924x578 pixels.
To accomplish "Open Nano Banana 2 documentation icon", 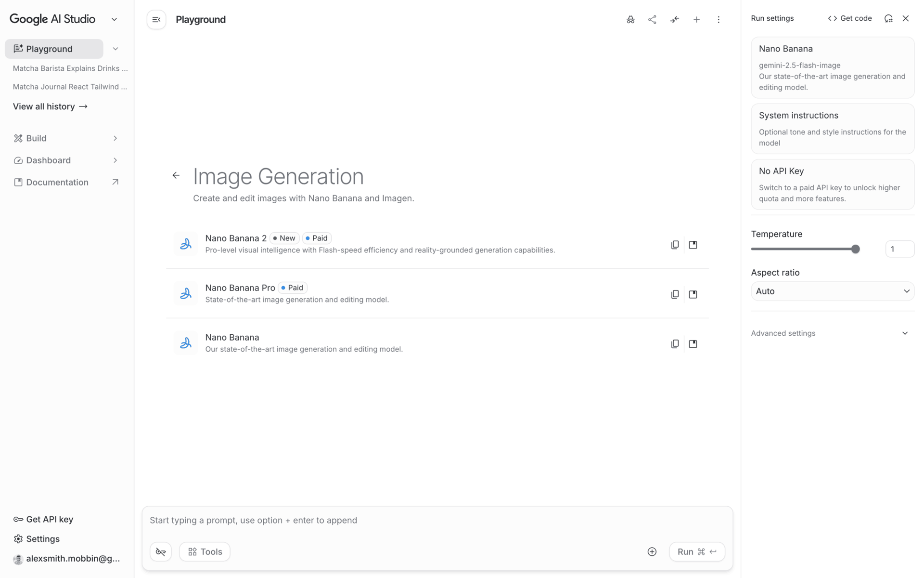I will tap(693, 245).
